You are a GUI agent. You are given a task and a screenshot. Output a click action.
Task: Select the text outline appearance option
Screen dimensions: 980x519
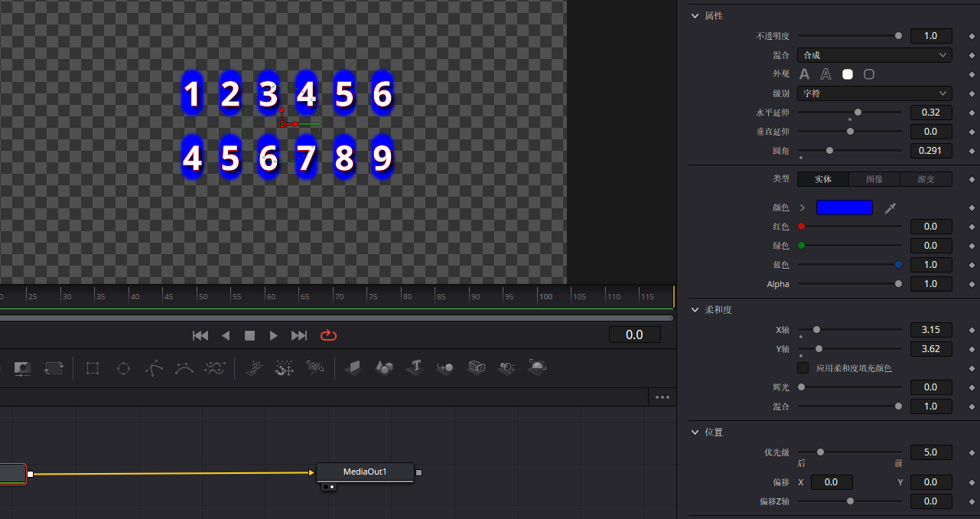[x=826, y=74]
